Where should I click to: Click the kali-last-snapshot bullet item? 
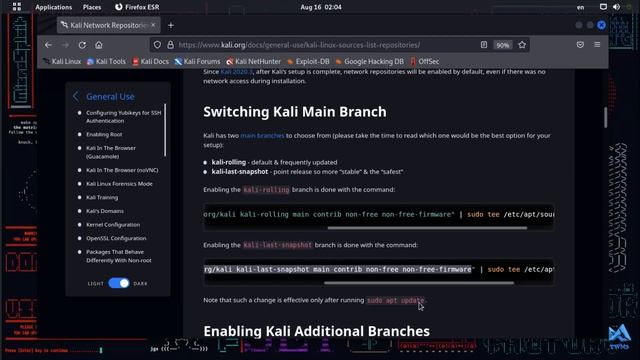coord(307,172)
